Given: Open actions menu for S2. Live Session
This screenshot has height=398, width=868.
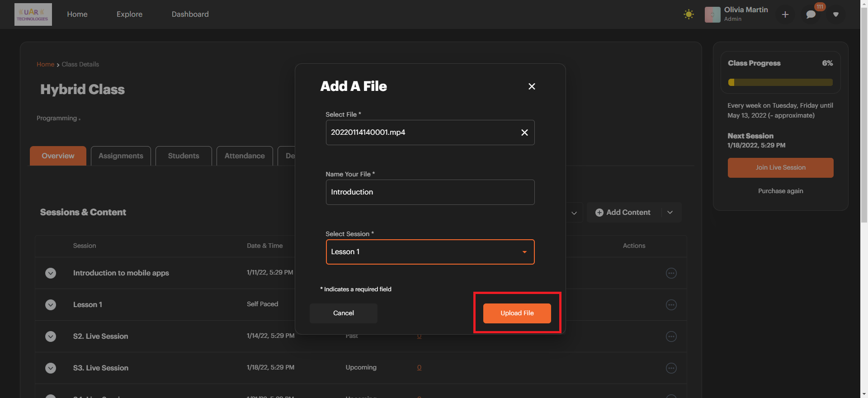Looking at the screenshot, I should tap(671, 336).
